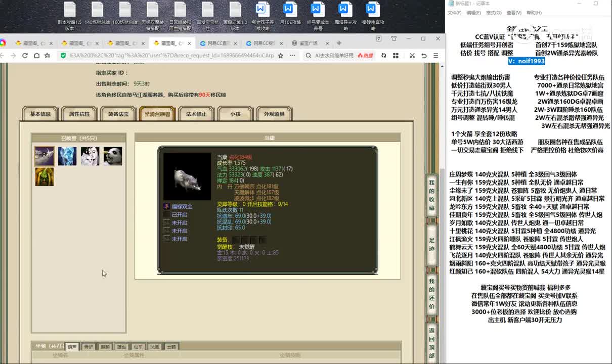Switch to the 外观道具 tab
Viewport: 612px width, 364px height.
click(274, 114)
